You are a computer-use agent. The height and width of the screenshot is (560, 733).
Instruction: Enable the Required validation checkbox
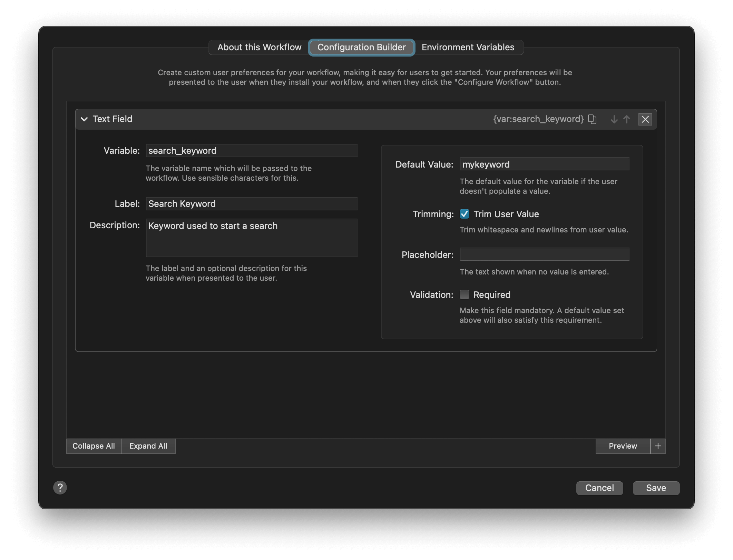[x=465, y=294]
